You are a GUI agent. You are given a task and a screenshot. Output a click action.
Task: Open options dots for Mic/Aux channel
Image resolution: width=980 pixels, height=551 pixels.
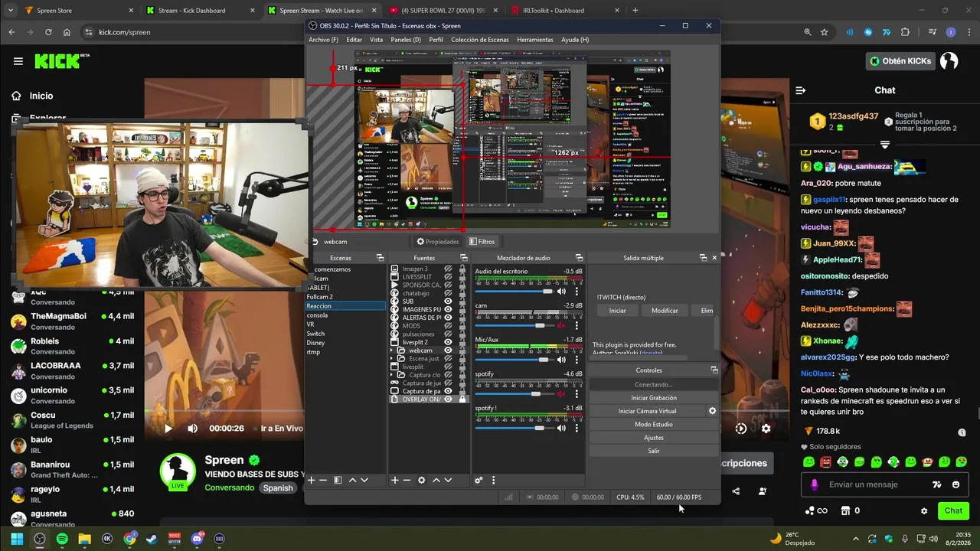(x=577, y=359)
